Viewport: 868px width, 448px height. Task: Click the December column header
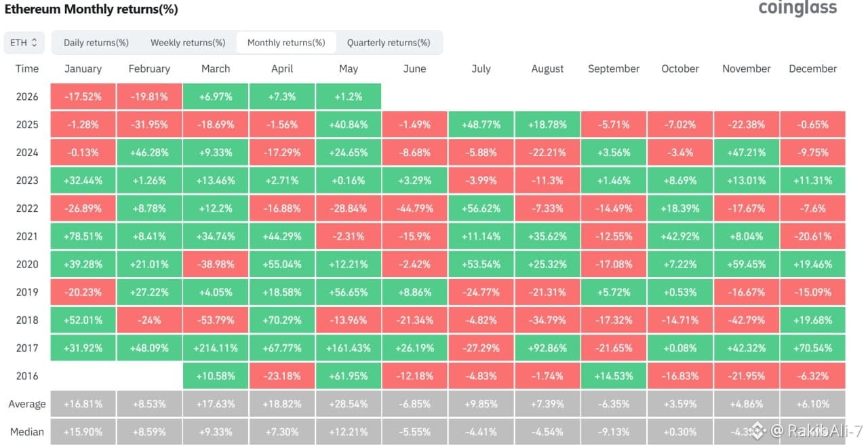tap(813, 69)
